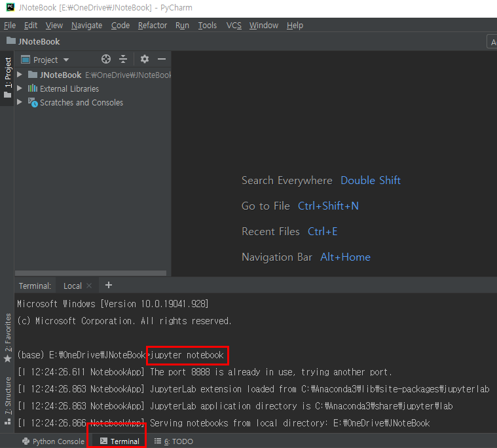This screenshot has height=448, width=497.
Task: Open the Code menu
Action: 120,26
